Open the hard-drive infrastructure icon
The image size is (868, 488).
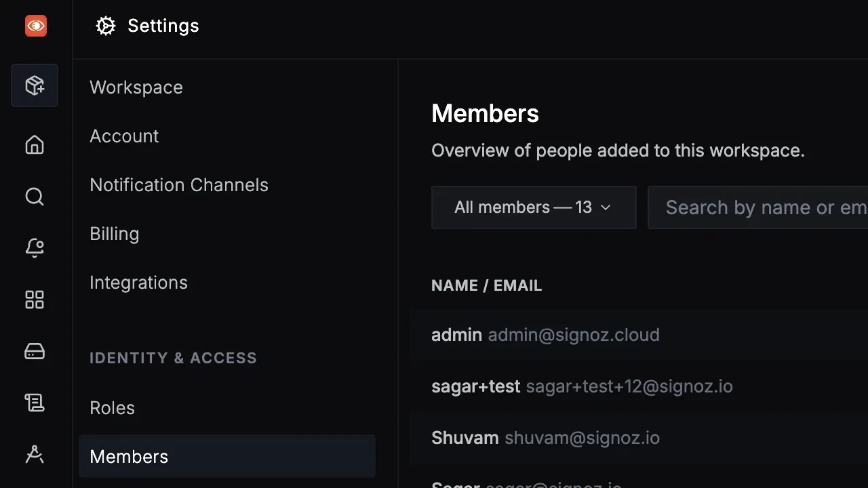pyautogui.click(x=35, y=351)
